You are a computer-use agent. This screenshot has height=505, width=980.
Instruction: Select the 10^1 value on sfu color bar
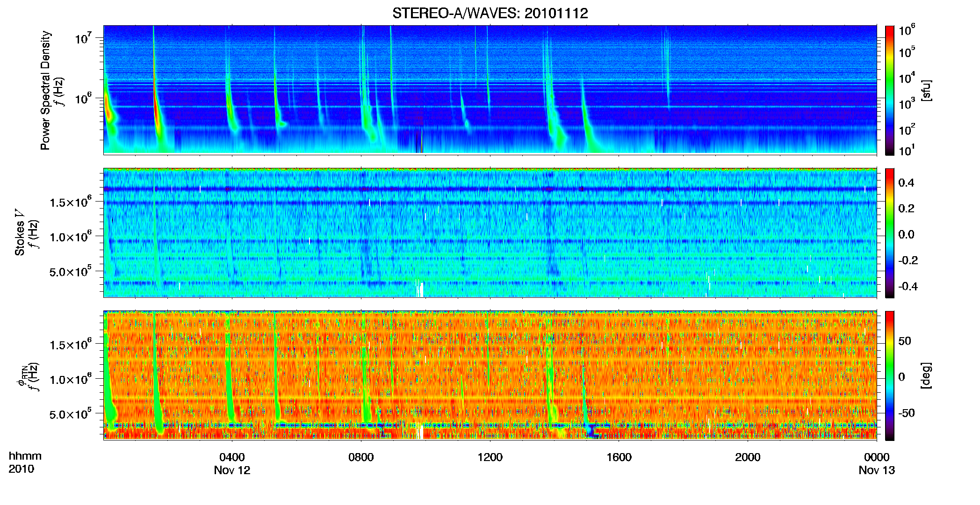907,150
